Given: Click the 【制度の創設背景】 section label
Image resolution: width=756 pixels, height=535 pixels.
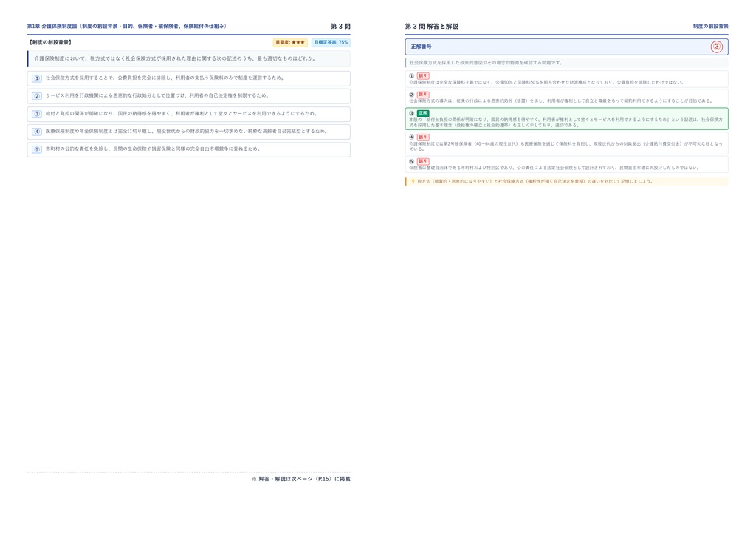Looking at the screenshot, I should tap(50, 42).
